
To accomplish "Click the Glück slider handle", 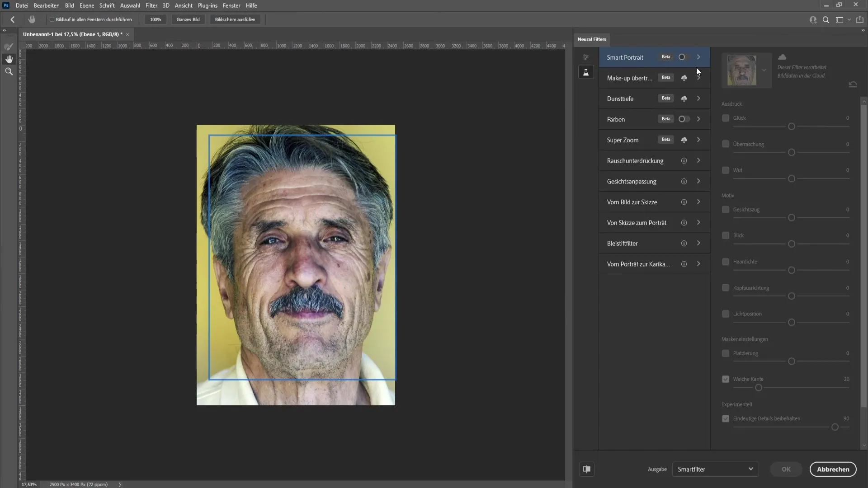I will (791, 127).
